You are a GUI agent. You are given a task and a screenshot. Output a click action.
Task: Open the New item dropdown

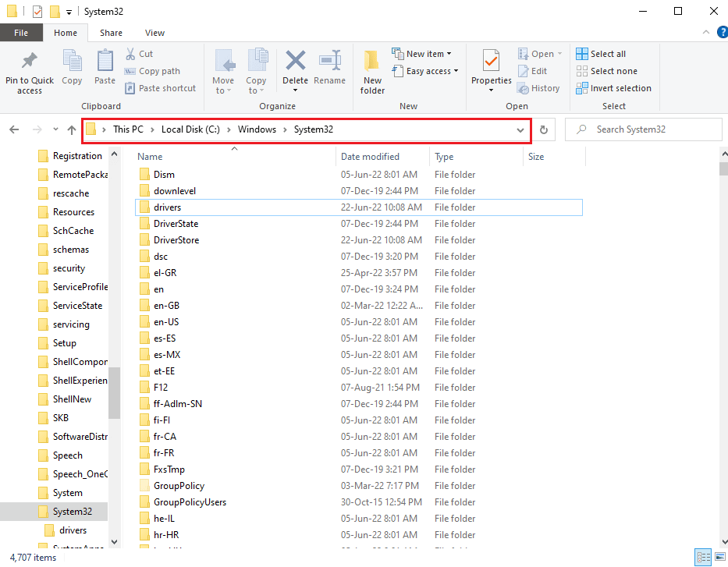pyautogui.click(x=449, y=54)
